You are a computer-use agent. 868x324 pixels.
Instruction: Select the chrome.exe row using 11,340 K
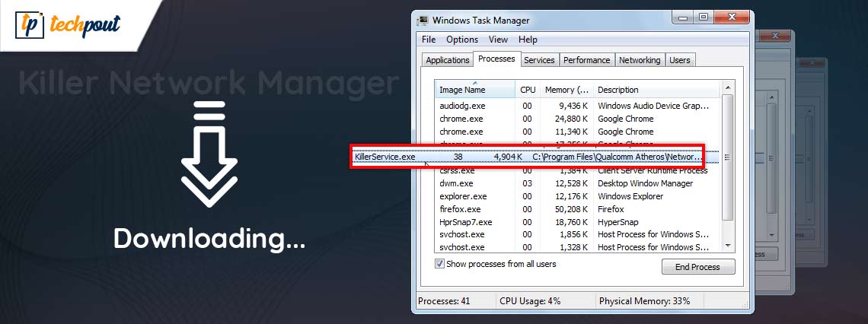point(577,132)
